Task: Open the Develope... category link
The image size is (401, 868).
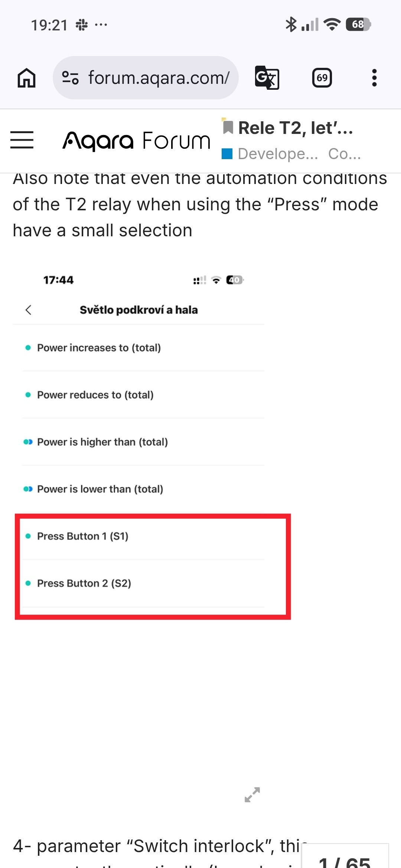Action: (x=270, y=154)
